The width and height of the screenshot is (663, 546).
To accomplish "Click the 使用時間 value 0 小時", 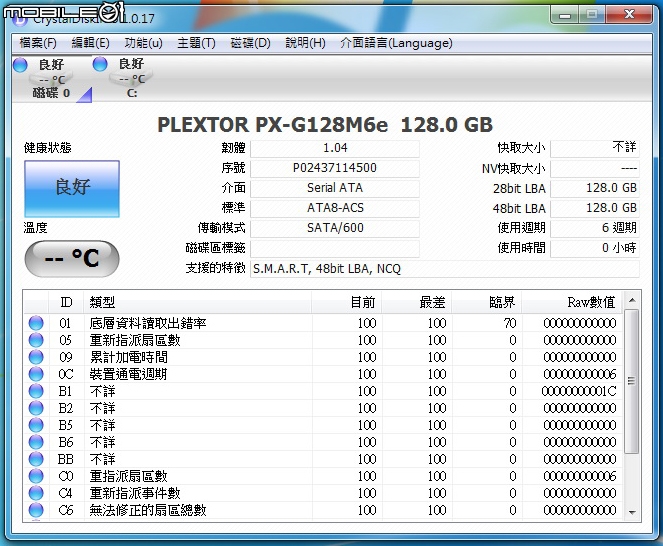I will click(595, 248).
